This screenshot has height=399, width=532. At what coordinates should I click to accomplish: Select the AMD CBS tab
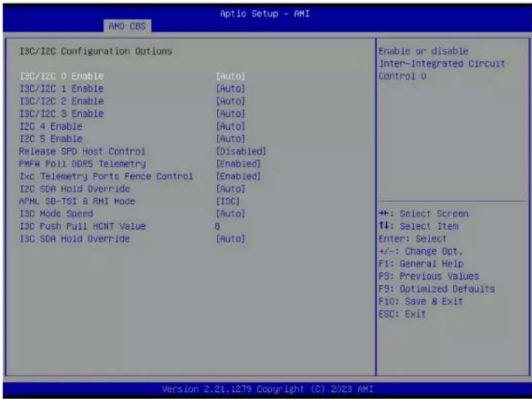(x=127, y=26)
